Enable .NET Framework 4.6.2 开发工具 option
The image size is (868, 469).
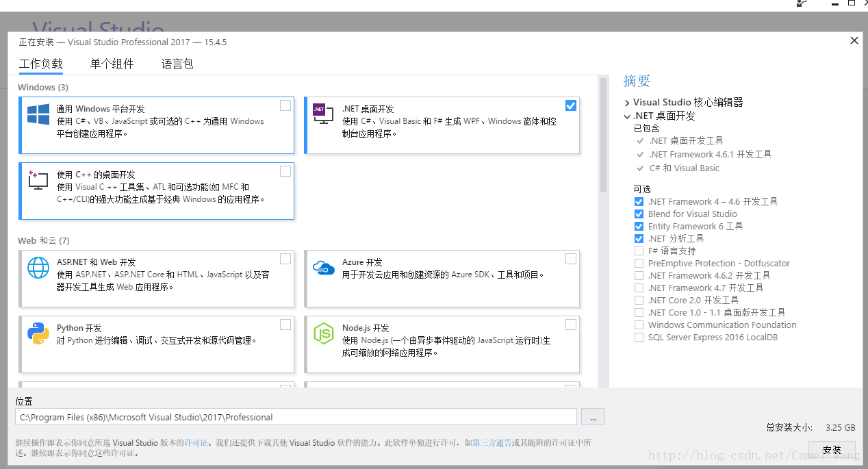[x=639, y=276]
